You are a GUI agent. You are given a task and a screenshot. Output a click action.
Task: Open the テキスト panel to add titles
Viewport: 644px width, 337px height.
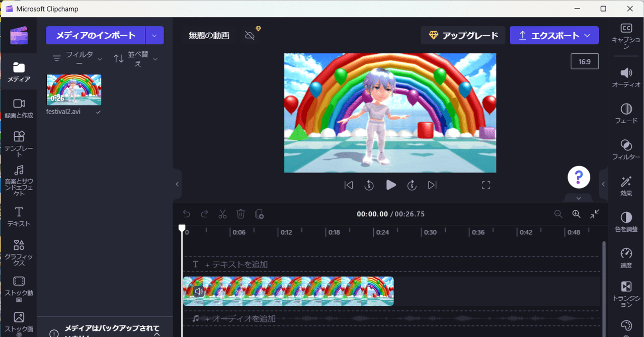click(x=19, y=216)
